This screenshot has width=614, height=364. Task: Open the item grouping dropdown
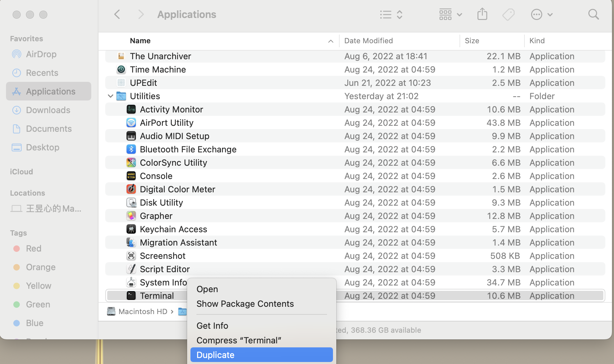450,14
